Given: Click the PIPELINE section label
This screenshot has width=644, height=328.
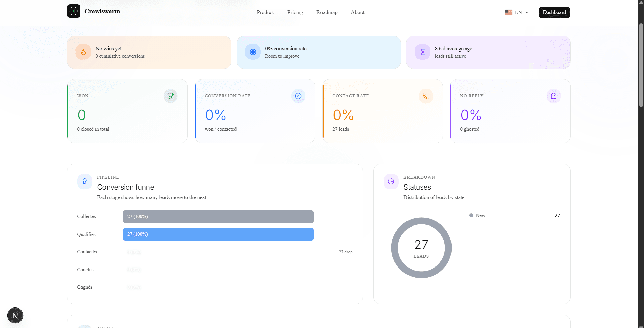Looking at the screenshot, I should coord(108,177).
